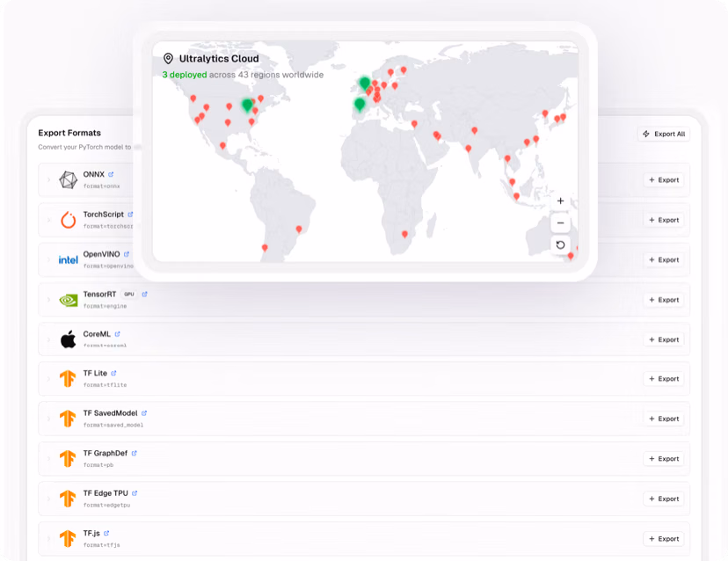Export the model to OpenVINO
This screenshot has width=728, height=561.
pos(664,259)
